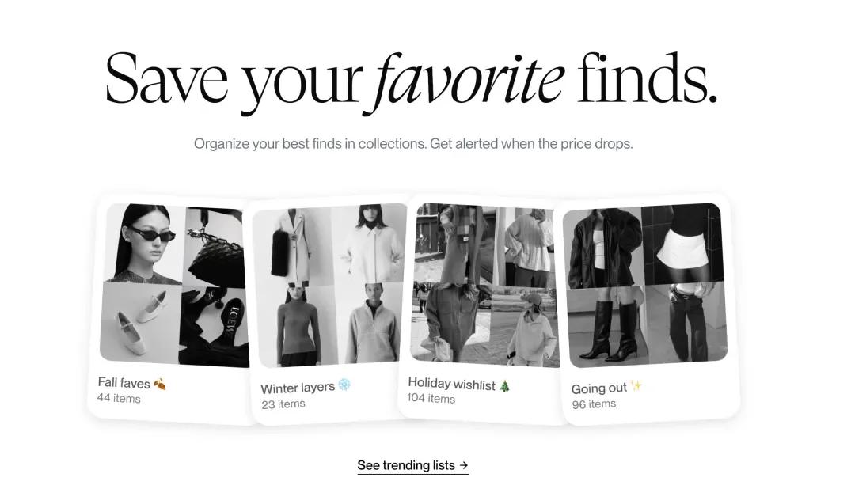Screen dimensions: 855x504
Task: Select the coat with black bag photo
Action: [293, 248]
